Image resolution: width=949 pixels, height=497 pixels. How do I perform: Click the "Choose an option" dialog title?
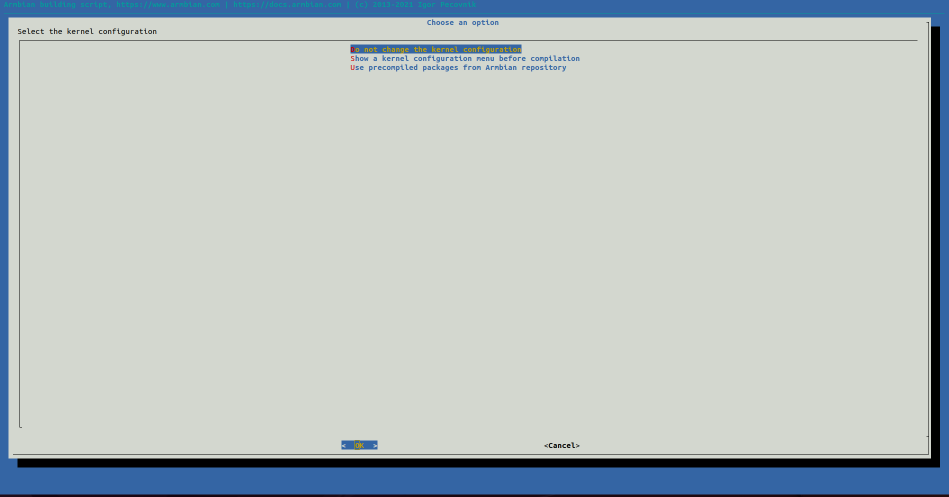point(462,22)
